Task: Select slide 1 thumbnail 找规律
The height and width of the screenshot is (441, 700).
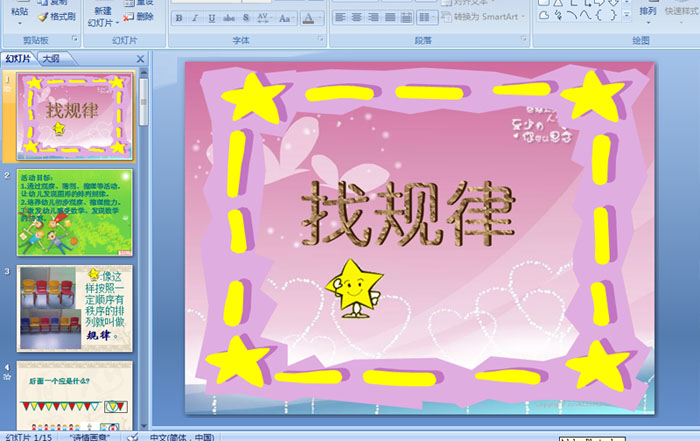Action: [75, 116]
